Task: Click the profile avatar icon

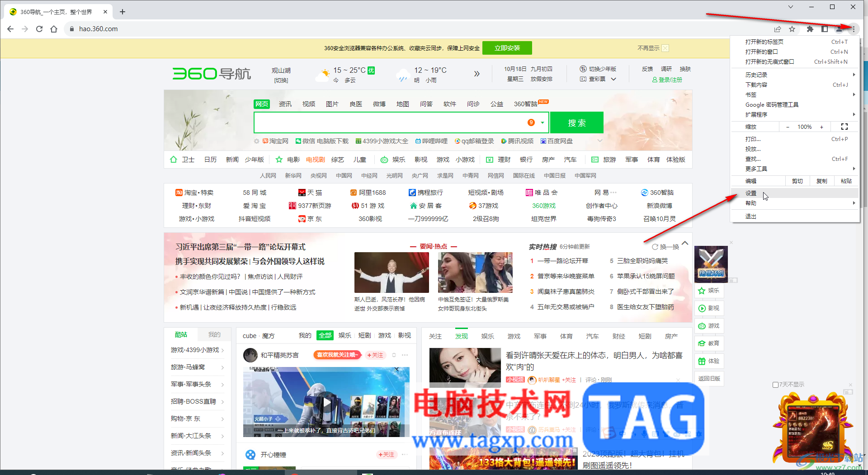Action: point(839,29)
